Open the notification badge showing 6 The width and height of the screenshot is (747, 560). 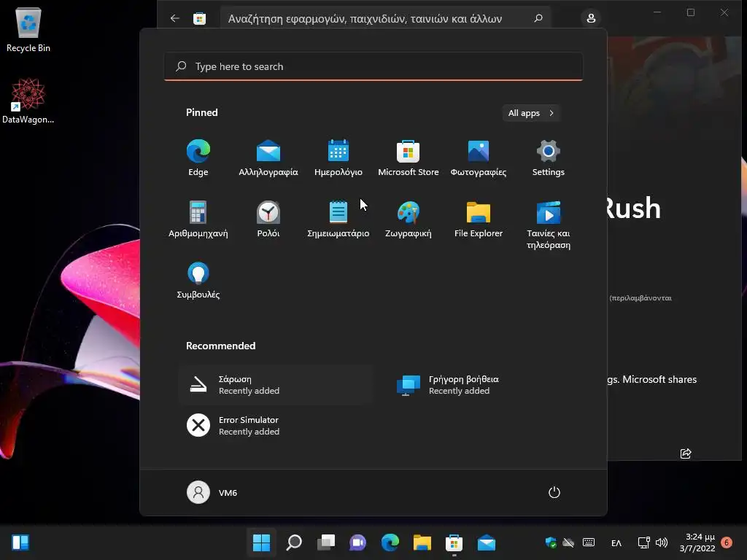(x=727, y=542)
